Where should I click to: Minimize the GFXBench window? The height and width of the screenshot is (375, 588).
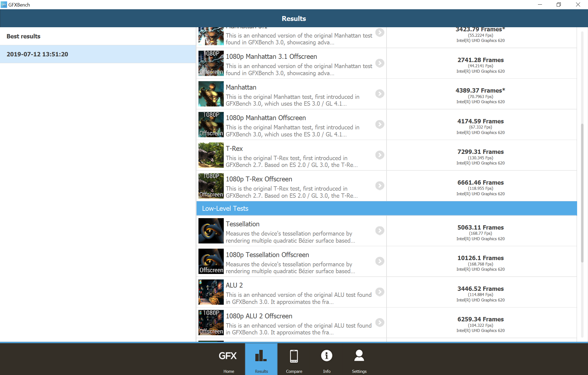[x=540, y=5]
